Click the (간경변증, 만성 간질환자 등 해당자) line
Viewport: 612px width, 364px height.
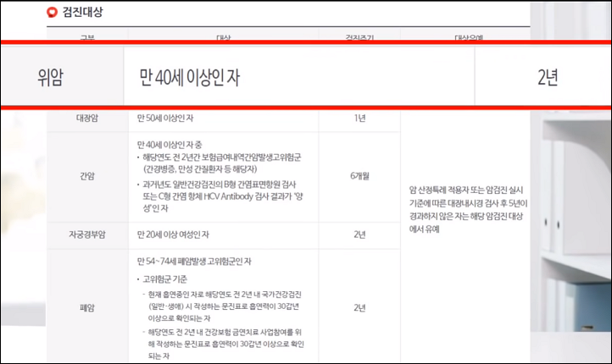pos(200,169)
